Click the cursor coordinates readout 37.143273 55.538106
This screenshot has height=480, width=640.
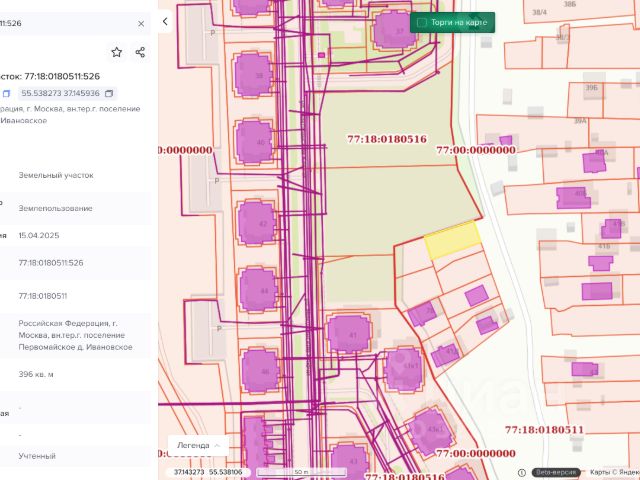click(208, 472)
